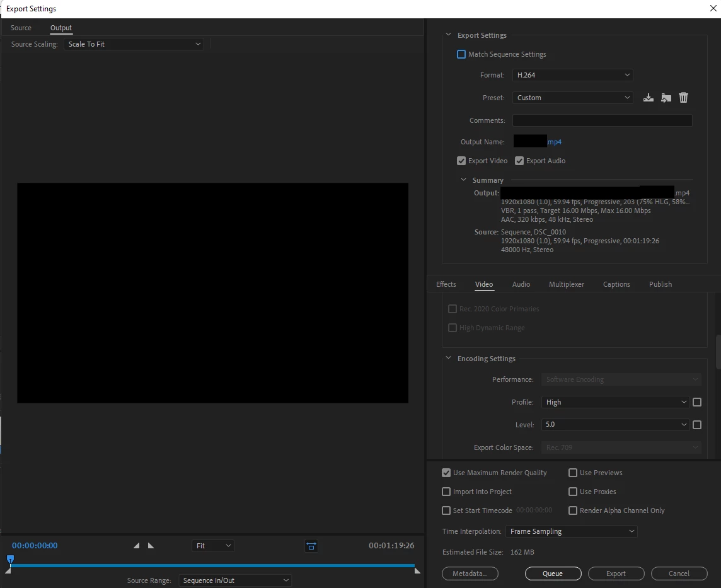Switch to the Source tab
The width and height of the screenshot is (721, 588).
point(21,28)
